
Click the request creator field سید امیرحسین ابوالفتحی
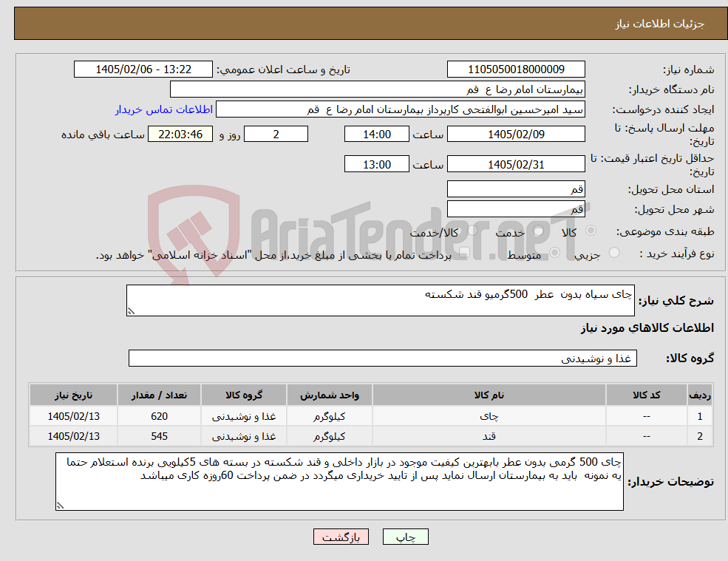tap(400, 109)
